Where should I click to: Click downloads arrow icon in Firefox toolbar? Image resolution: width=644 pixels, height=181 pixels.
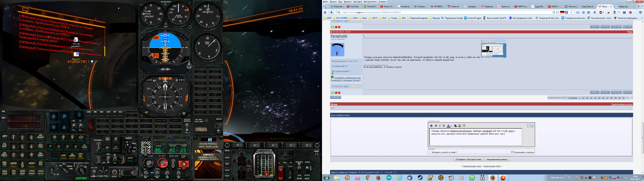pyautogui.click(x=595, y=12)
